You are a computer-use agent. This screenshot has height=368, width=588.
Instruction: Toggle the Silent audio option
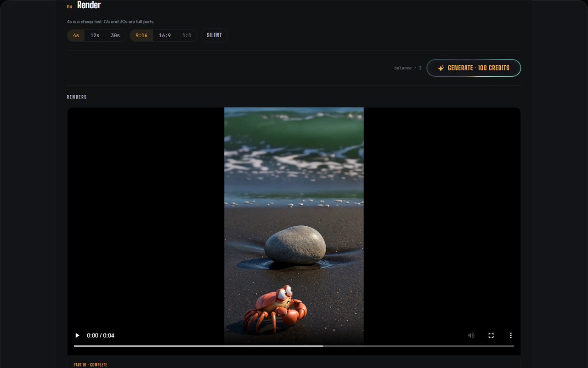(214, 35)
